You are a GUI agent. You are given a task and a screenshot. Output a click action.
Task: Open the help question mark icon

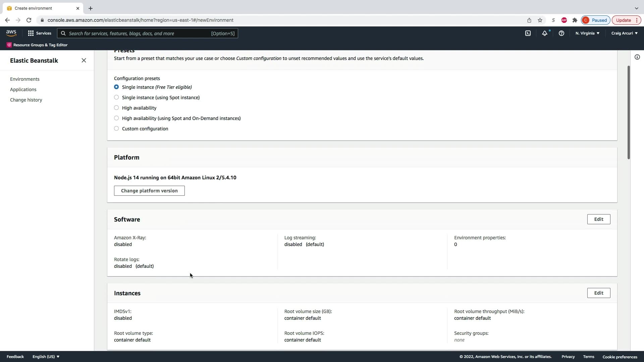561,33
